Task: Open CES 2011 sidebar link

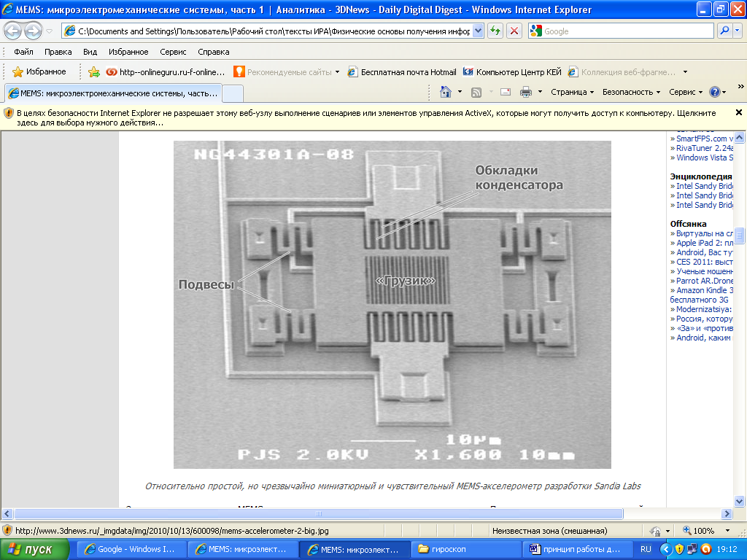Action: 705,262
